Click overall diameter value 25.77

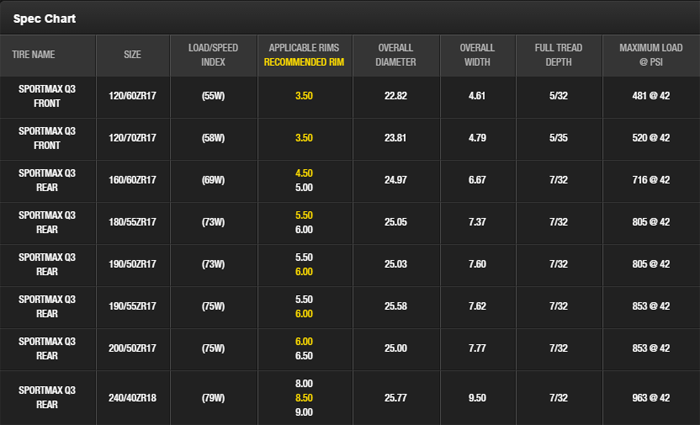[396, 398]
